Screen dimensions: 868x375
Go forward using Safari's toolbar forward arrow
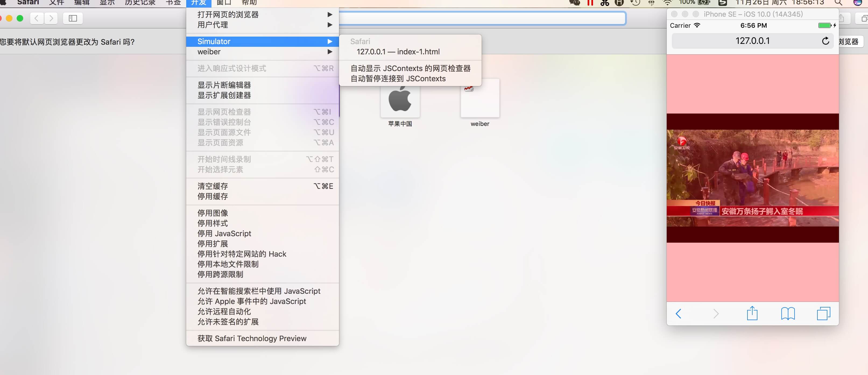click(51, 18)
